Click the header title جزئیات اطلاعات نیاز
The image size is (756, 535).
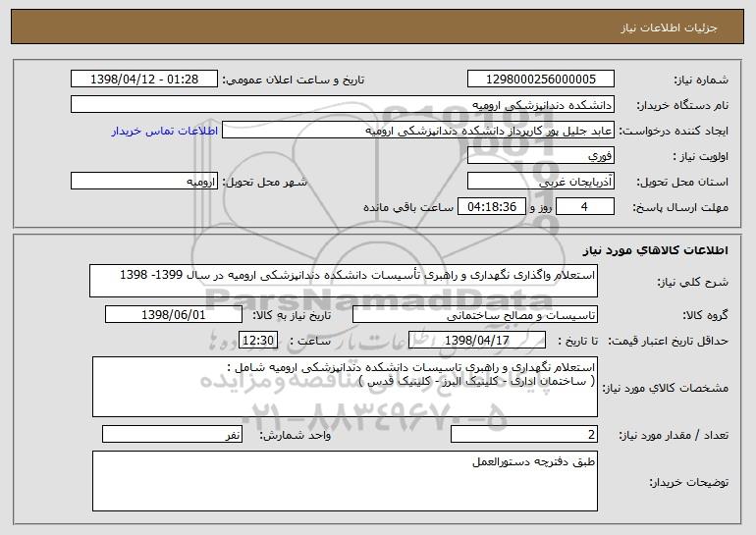click(669, 27)
